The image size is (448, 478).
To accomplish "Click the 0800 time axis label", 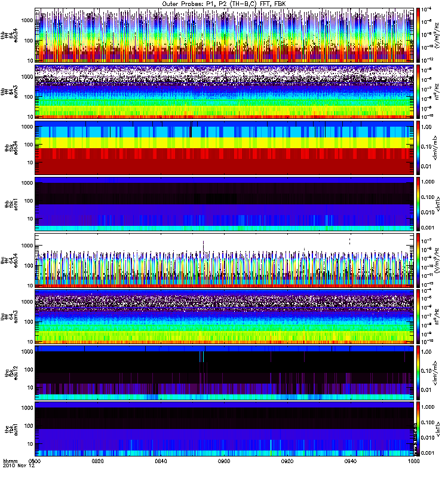I will pos(35,461).
